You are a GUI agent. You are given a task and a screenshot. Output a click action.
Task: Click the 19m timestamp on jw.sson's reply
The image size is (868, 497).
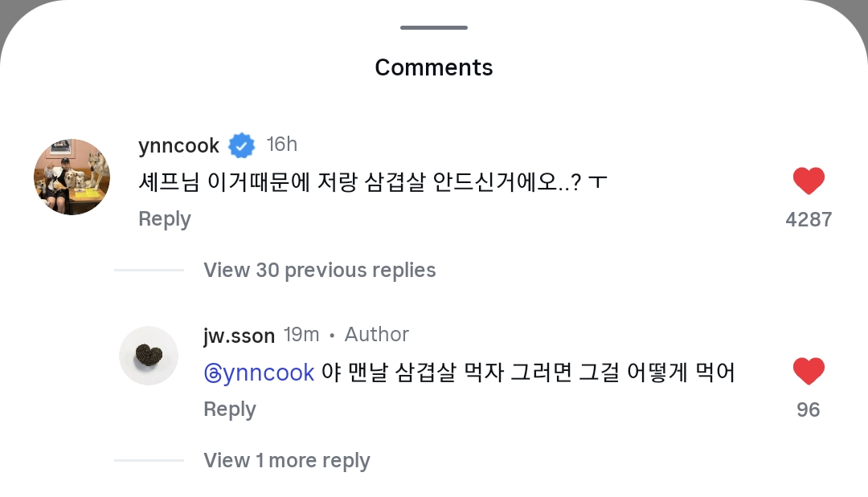point(301,335)
